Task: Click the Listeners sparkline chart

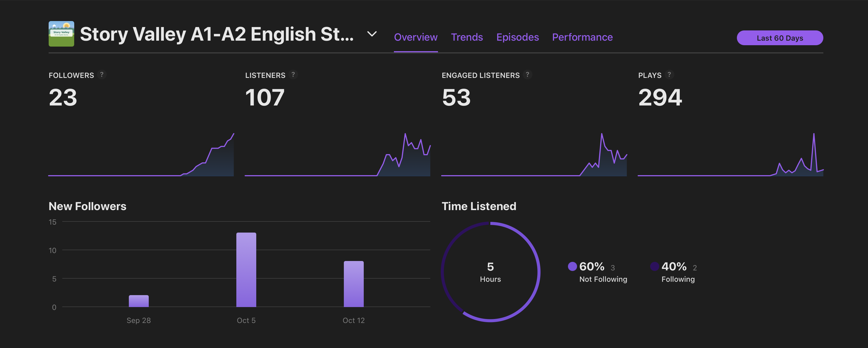Action: click(338, 155)
